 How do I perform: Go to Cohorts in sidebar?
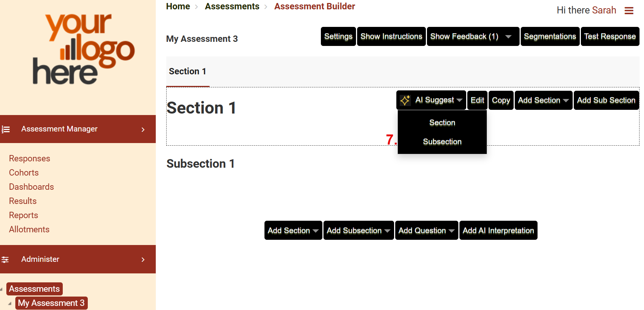24,173
